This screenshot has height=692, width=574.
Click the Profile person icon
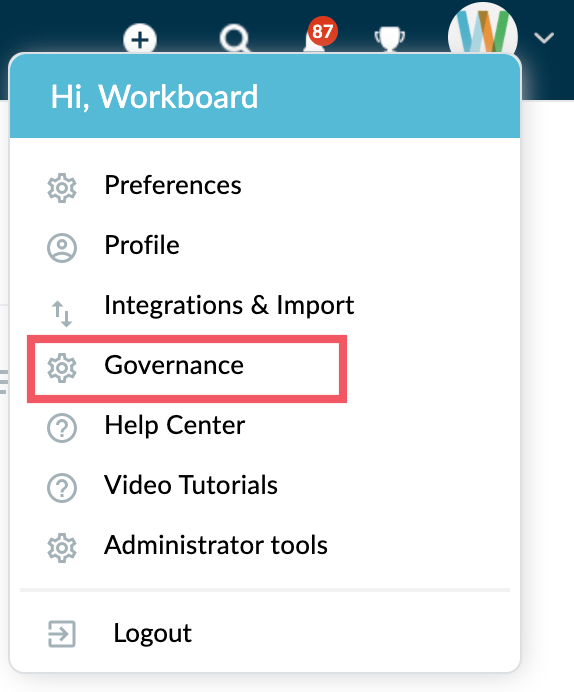coord(62,248)
